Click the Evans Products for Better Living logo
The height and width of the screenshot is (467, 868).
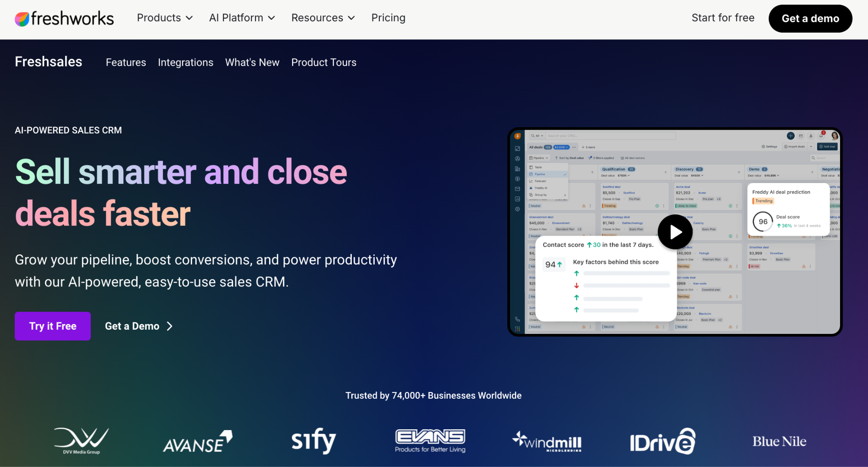[430, 441]
